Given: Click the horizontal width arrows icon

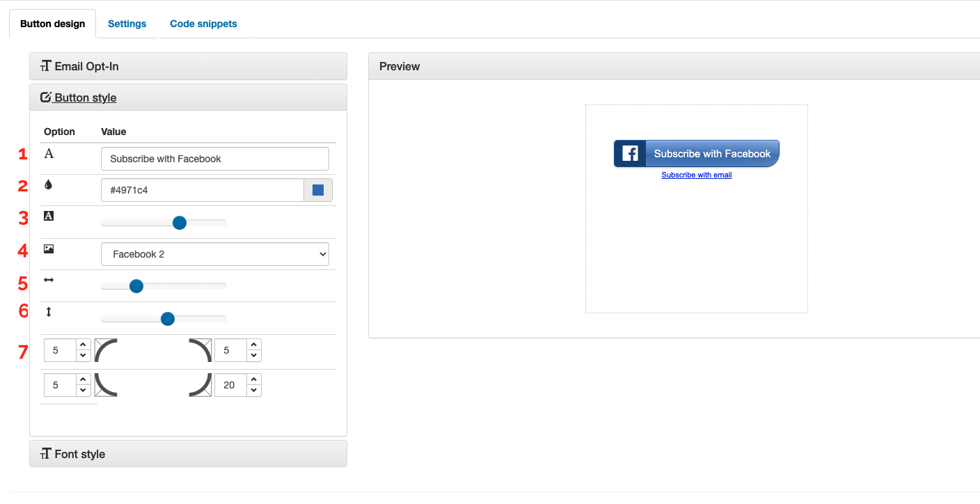Looking at the screenshot, I should click(x=49, y=280).
